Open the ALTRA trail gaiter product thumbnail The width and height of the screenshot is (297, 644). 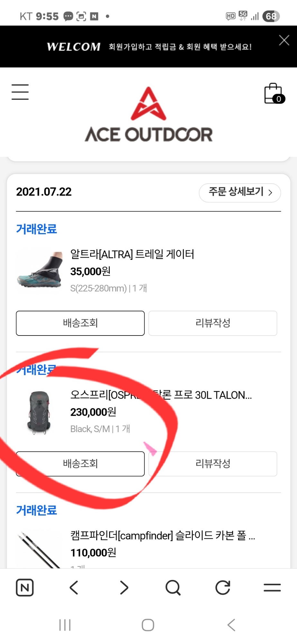(x=40, y=270)
